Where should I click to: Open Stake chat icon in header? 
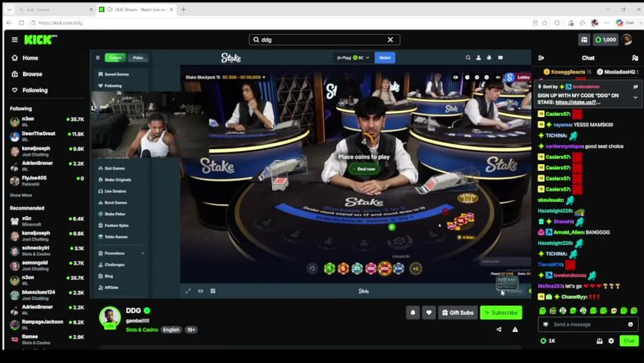500,58
